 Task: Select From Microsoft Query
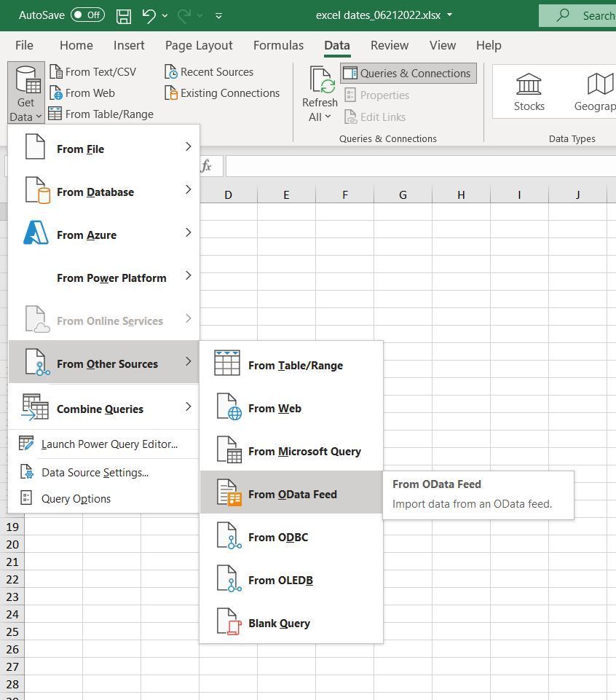coord(291,450)
